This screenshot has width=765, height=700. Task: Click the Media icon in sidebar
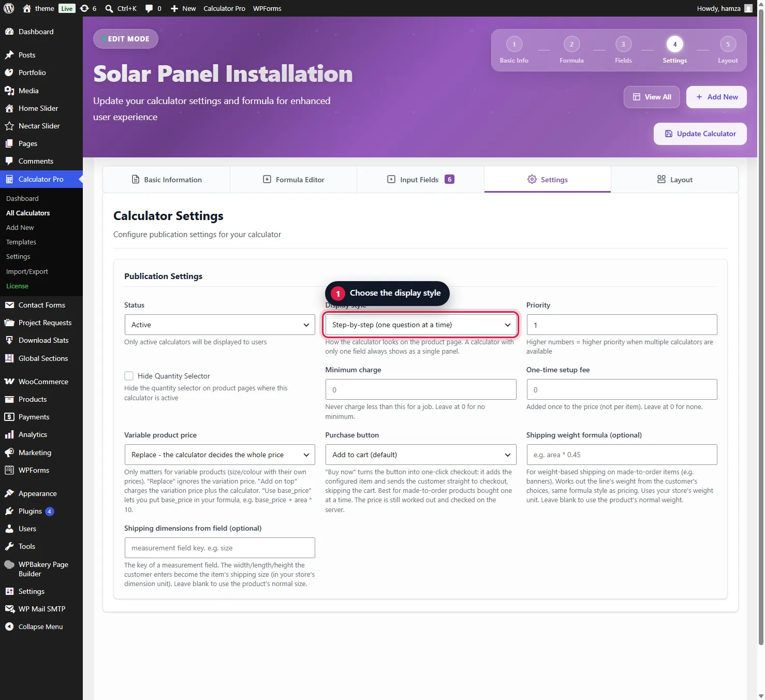pyautogui.click(x=9, y=91)
